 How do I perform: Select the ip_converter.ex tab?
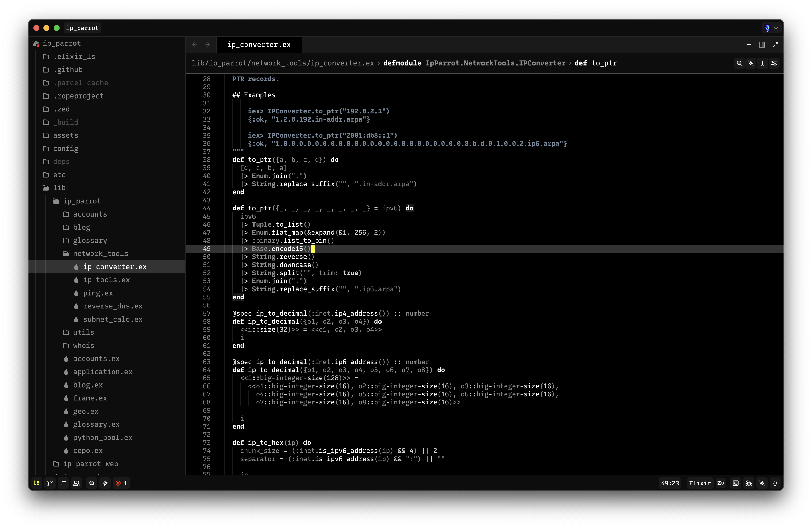click(x=259, y=45)
